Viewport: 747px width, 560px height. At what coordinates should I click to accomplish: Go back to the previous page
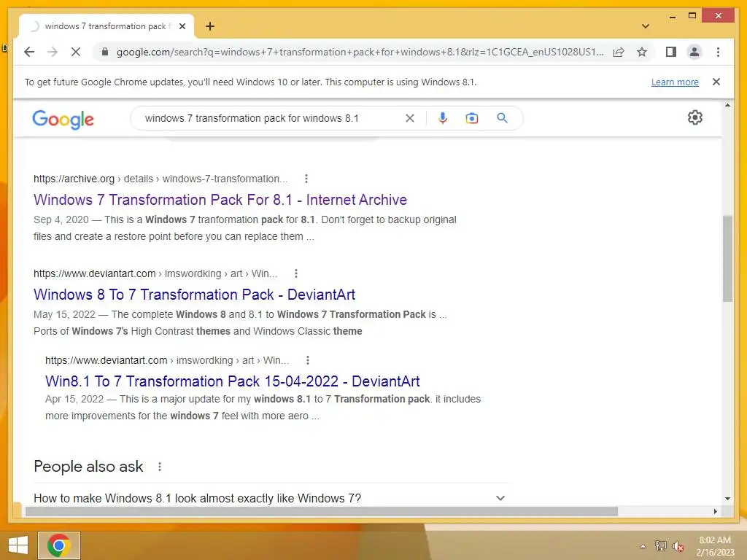pos(29,52)
